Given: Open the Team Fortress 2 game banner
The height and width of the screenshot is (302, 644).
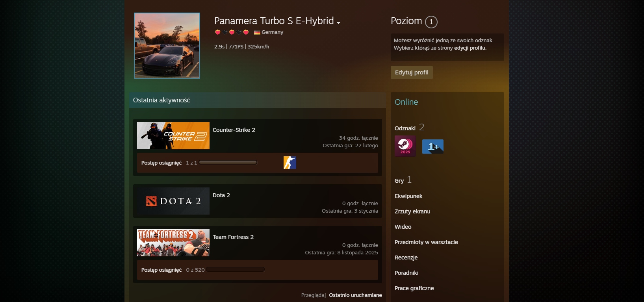Looking at the screenshot, I should point(173,243).
